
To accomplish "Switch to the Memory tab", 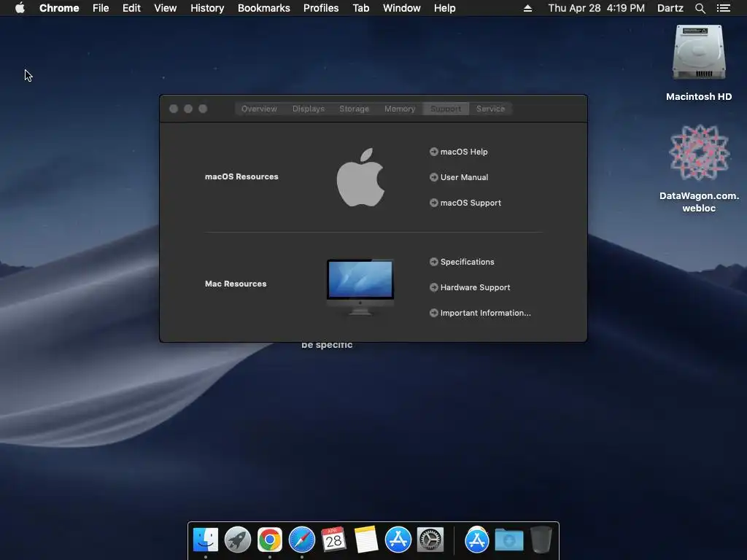I will click(400, 109).
